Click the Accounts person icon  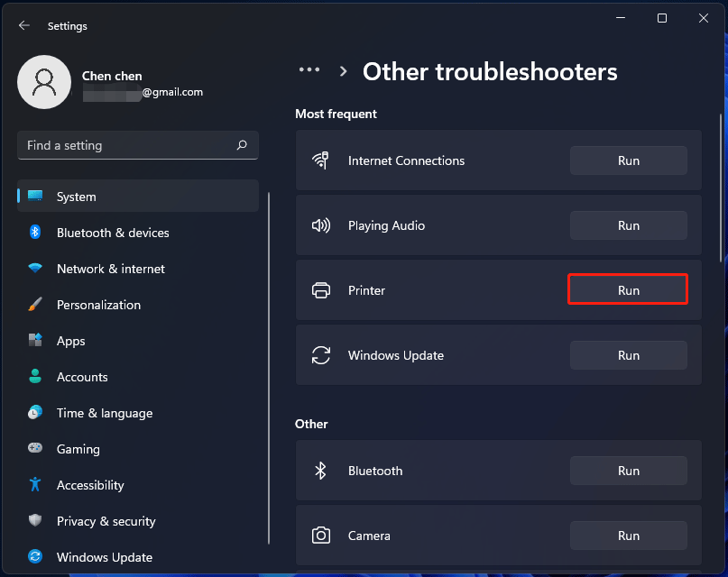click(x=35, y=376)
